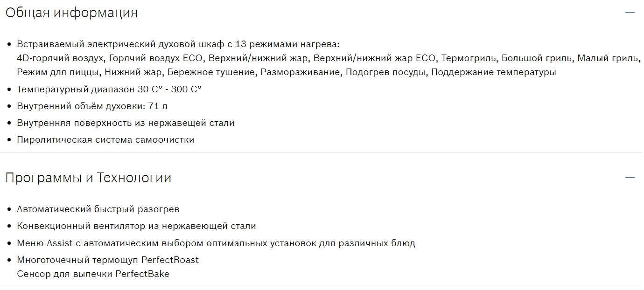Click the Конвекционный вентилятор line

pos(136,226)
